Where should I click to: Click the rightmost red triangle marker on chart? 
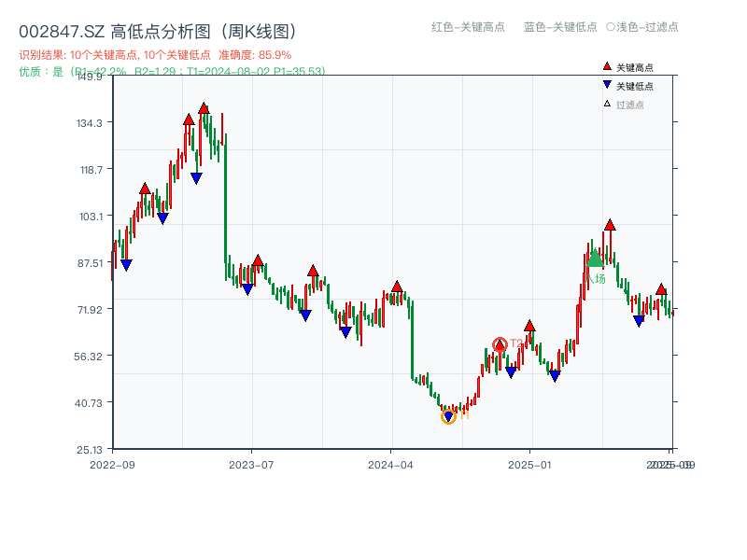click(661, 290)
